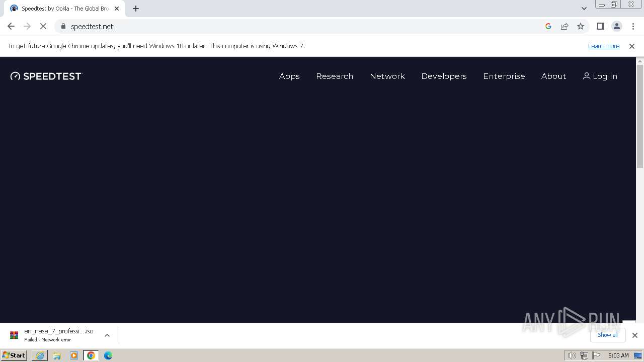Screen dimensions: 644x362
Task: Stop loading the page
Action: 43,26
